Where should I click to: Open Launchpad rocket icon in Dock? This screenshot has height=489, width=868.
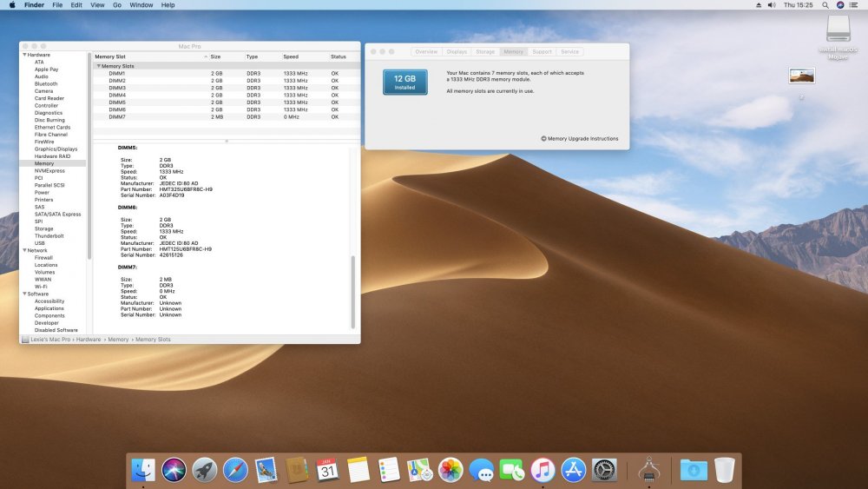click(x=205, y=470)
